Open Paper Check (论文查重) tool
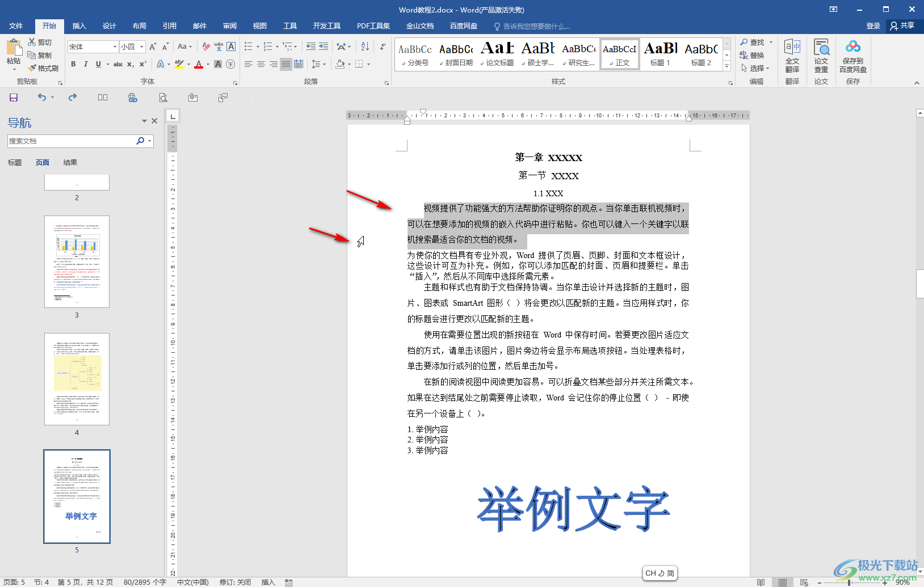Viewport: 924px width, 587px height. pyautogui.click(x=821, y=56)
